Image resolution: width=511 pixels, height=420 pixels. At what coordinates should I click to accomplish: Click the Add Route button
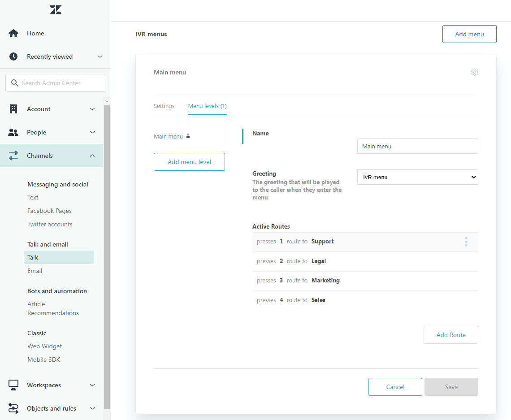click(450, 335)
